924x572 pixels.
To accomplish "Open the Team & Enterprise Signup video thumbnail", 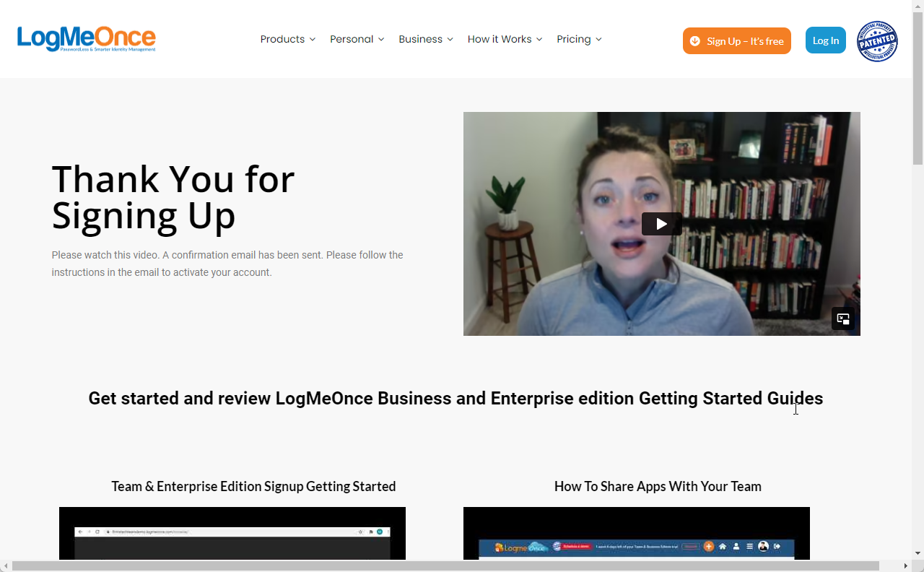I will pos(232,533).
